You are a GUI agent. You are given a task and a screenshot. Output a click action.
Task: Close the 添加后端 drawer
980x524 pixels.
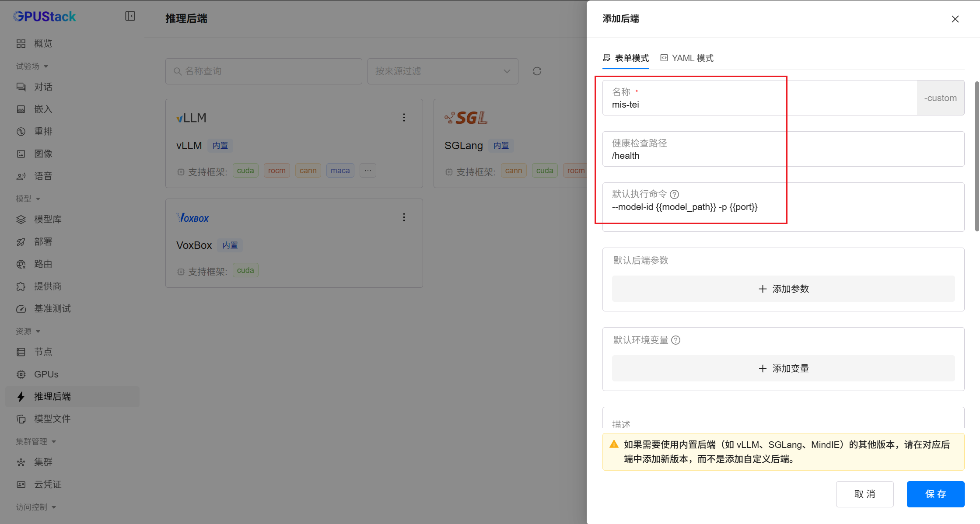pyautogui.click(x=955, y=19)
